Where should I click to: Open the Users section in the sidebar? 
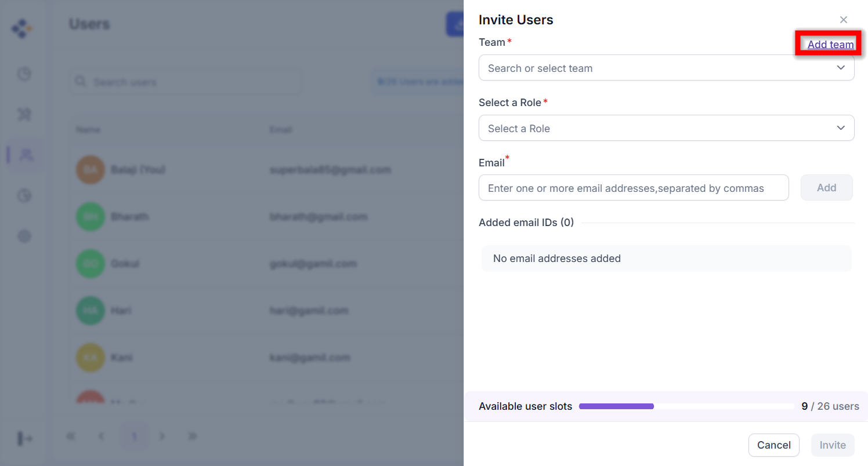pyautogui.click(x=26, y=155)
